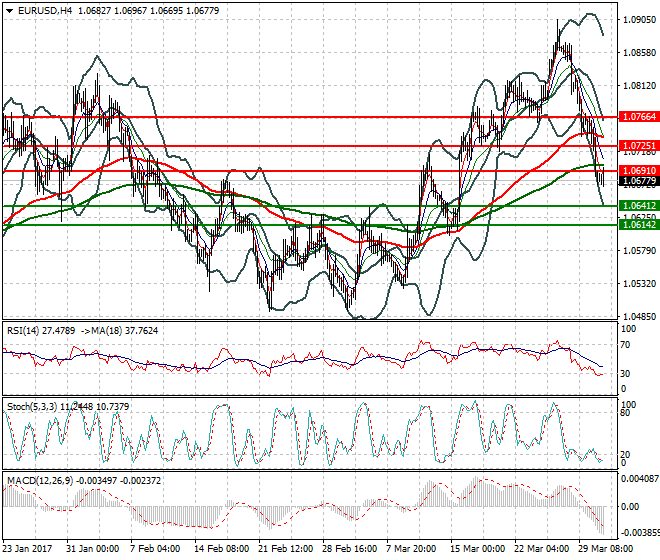
Task: Click the 7 Mar 20:00 time marker
Action: pyautogui.click(x=411, y=549)
